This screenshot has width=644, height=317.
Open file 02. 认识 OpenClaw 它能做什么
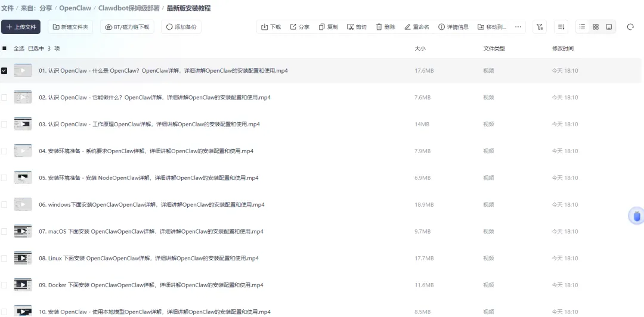click(155, 97)
